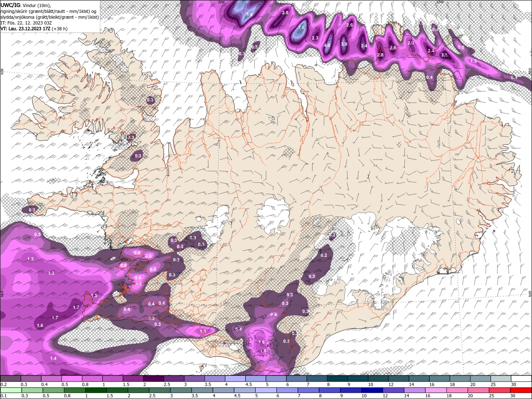Viewport: 532px width, 399px height.
Task: Select the darkest purple 2–2.5 snow legend swatch
Action: point(153,379)
